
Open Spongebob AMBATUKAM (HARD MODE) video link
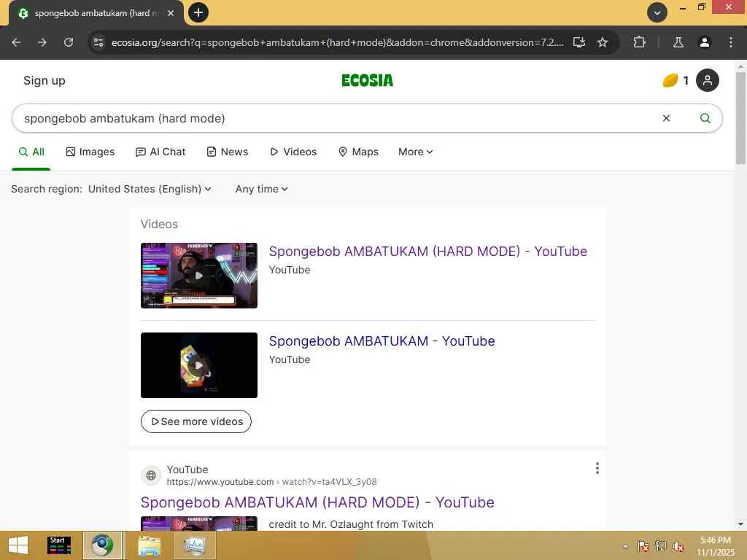click(x=427, y=252)
